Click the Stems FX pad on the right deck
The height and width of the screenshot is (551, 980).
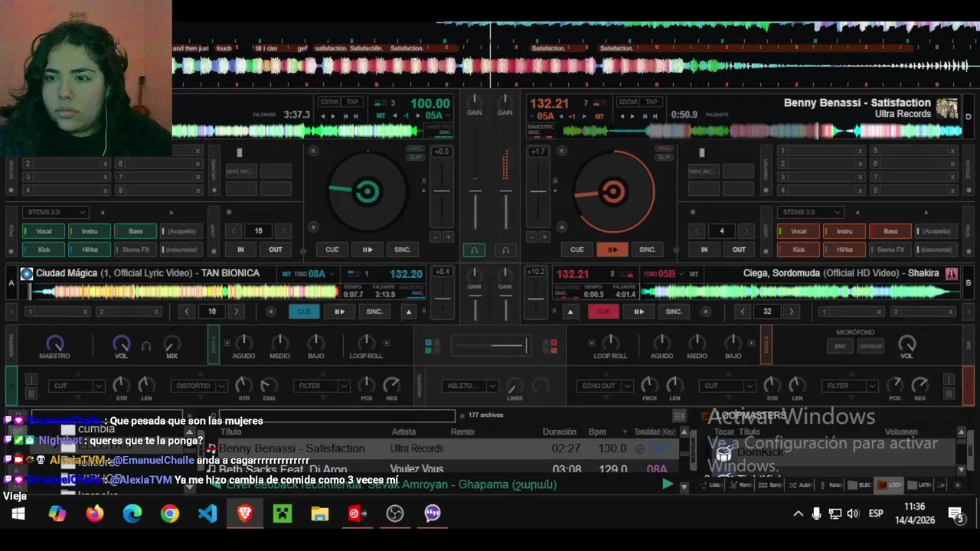[x=890, y=249]
